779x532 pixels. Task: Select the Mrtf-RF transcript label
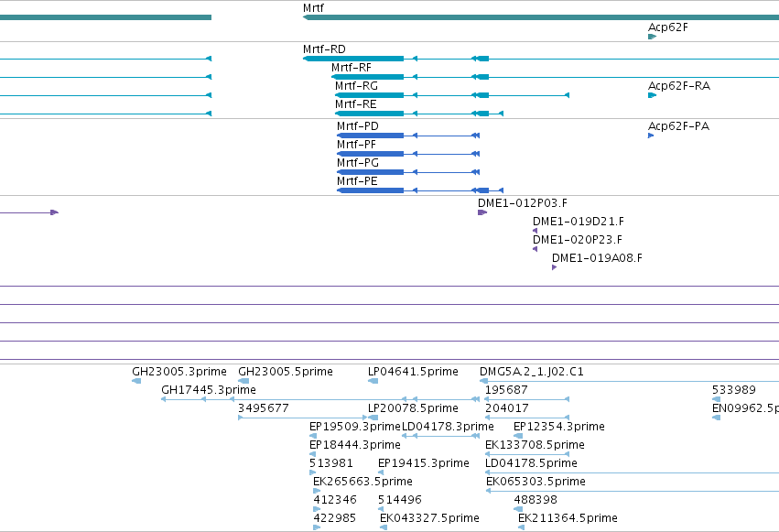point(352,68)
